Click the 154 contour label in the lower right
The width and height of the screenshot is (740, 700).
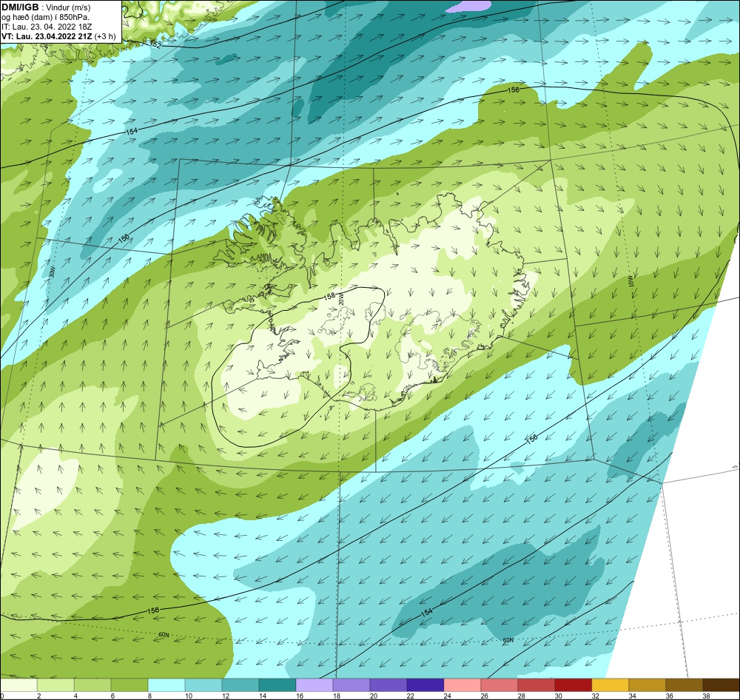(x=426, y=612)
